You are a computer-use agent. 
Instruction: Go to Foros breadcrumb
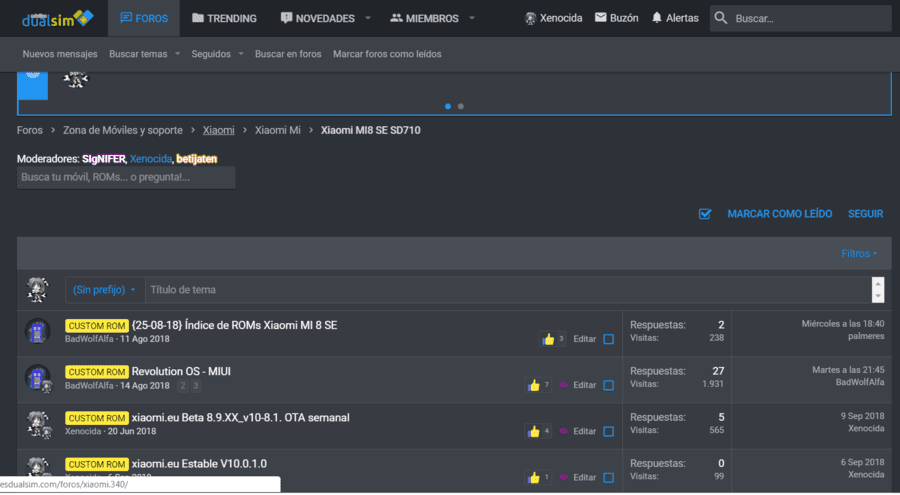point(30,130)
